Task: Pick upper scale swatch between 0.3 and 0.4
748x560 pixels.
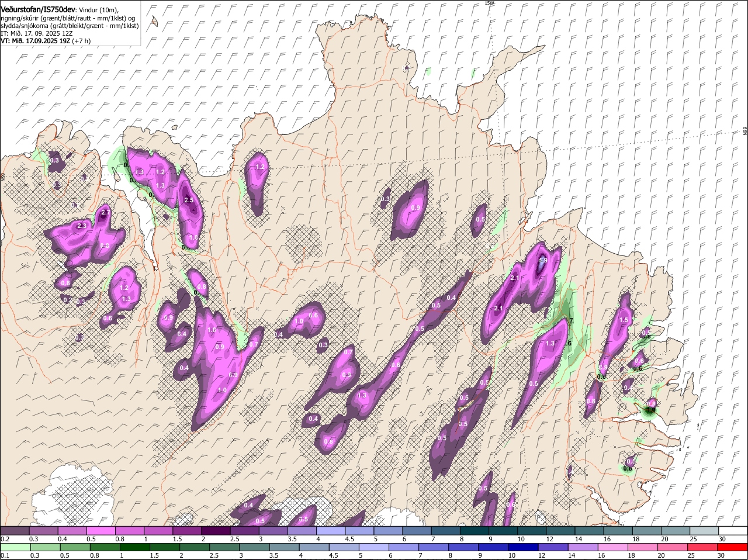Action: click(x=44, y=531)
